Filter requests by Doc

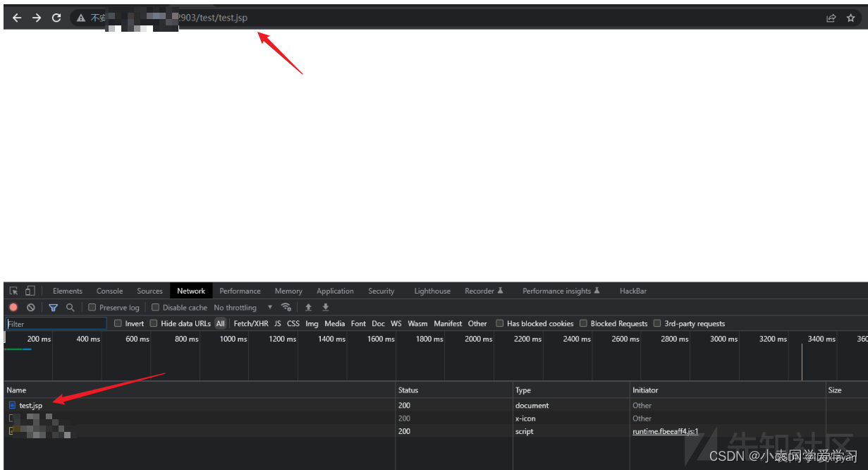click(x=379, y=324)
